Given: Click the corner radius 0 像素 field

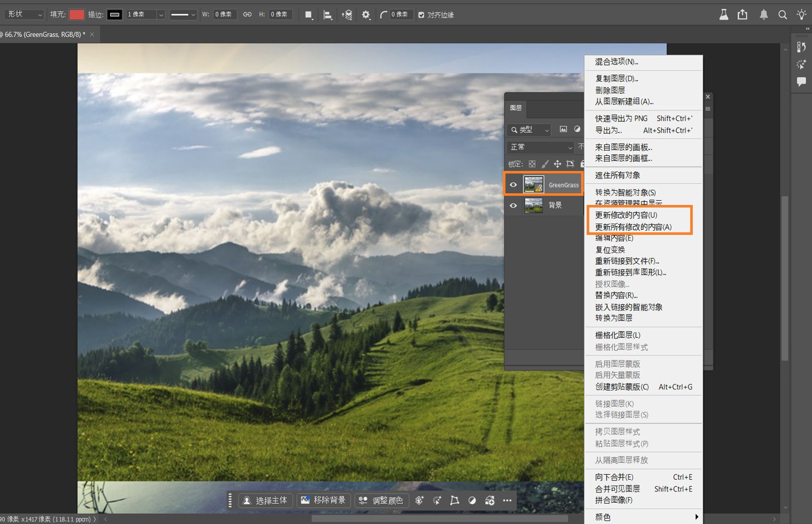Looking at the screenshot, I should click(401, 15).
